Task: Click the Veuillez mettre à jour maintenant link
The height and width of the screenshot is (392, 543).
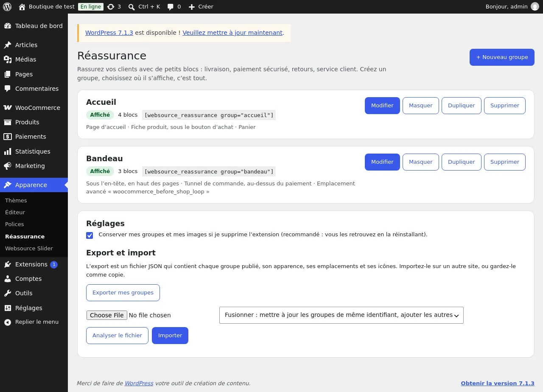Action: [x=232, y=33]
